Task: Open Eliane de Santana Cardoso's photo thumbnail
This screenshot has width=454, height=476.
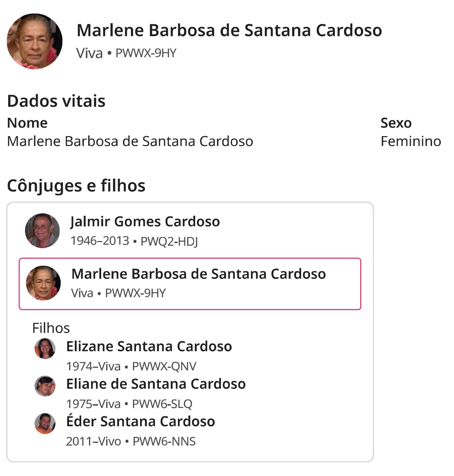Action: click(x=45, y=386)
